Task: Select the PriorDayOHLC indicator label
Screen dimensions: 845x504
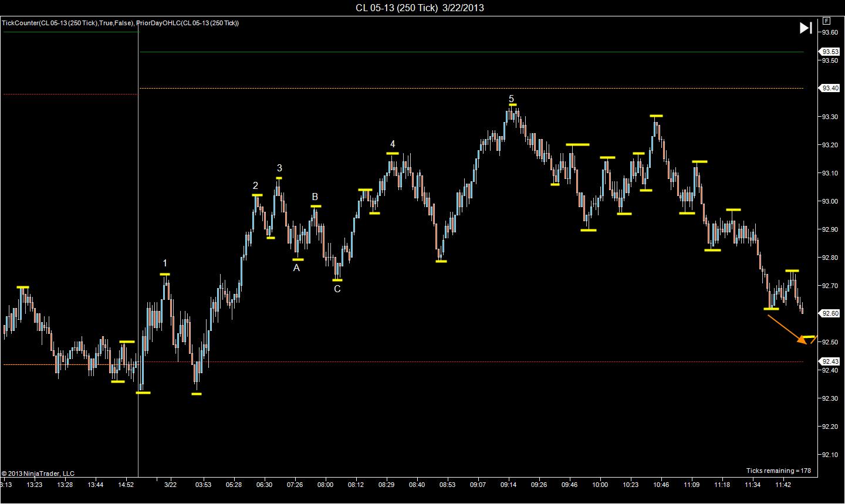Action: (x=188, y=23)
